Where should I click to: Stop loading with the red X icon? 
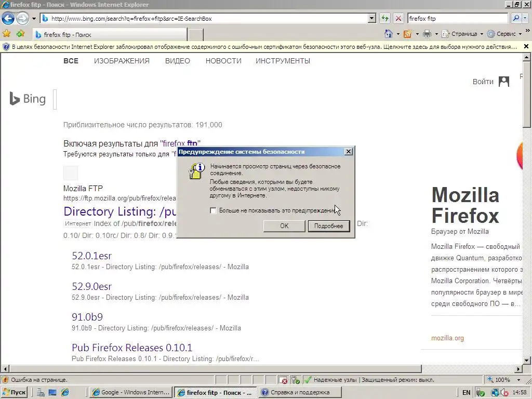tap(398, 19)
